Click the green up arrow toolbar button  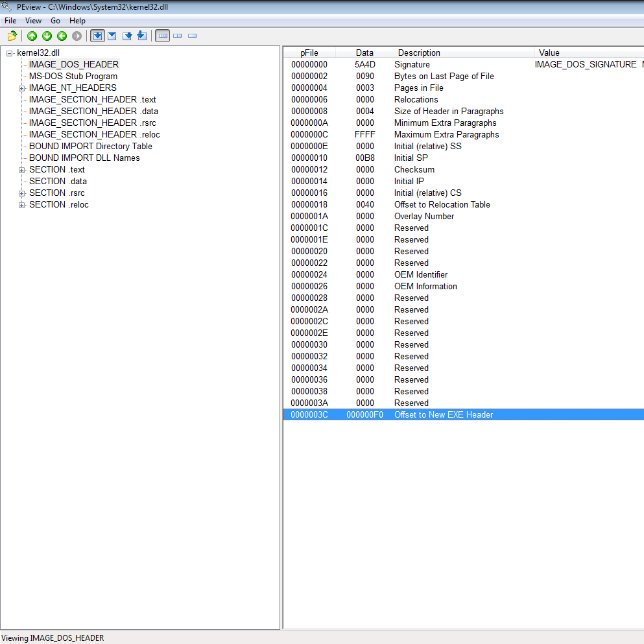coord(32,36)
